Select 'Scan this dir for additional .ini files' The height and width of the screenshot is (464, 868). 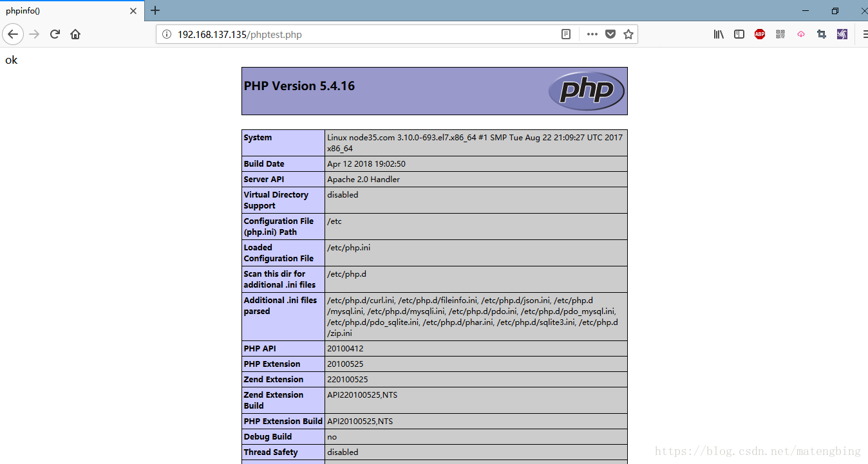[x=280, y=279]
